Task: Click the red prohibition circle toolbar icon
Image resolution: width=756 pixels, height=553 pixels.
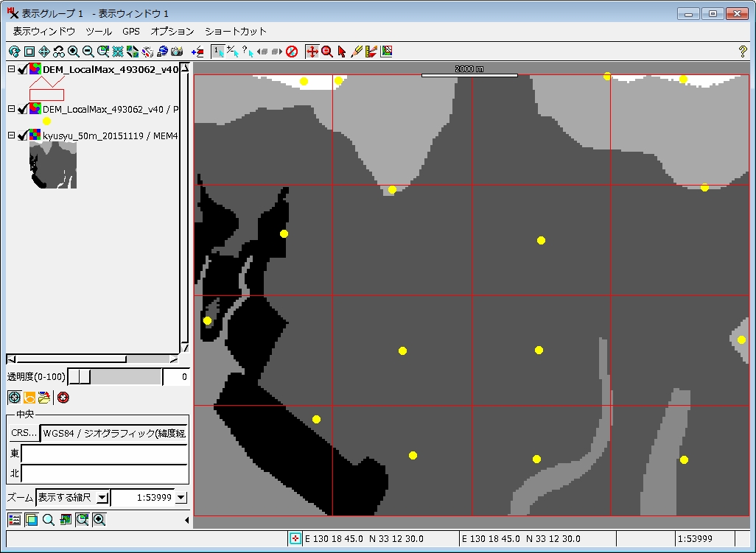Action: click(292, 52)
